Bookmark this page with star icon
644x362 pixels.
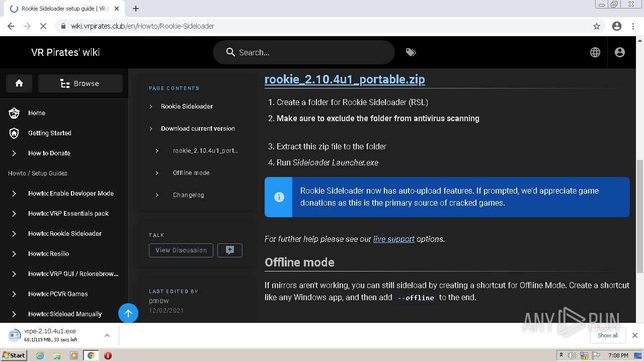(x=597, y=26)
